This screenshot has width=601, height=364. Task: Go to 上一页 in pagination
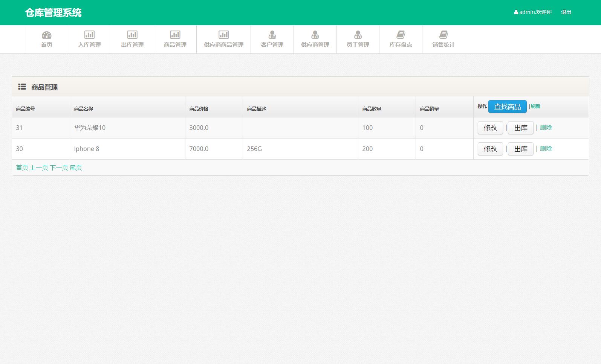(x=39, y=168)
